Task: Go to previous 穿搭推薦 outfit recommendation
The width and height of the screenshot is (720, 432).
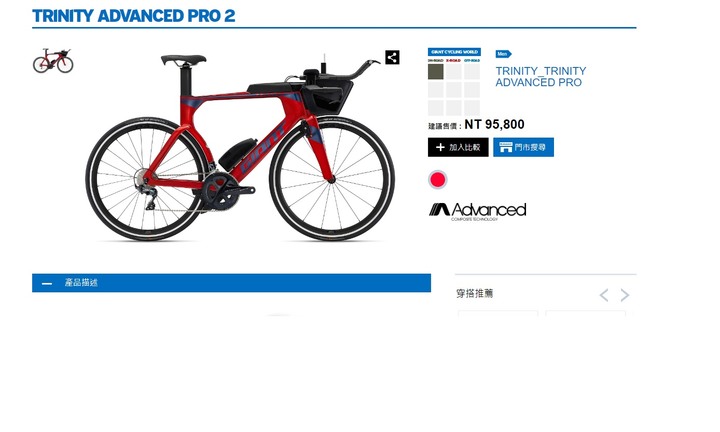Action: [x=604, y=295]
